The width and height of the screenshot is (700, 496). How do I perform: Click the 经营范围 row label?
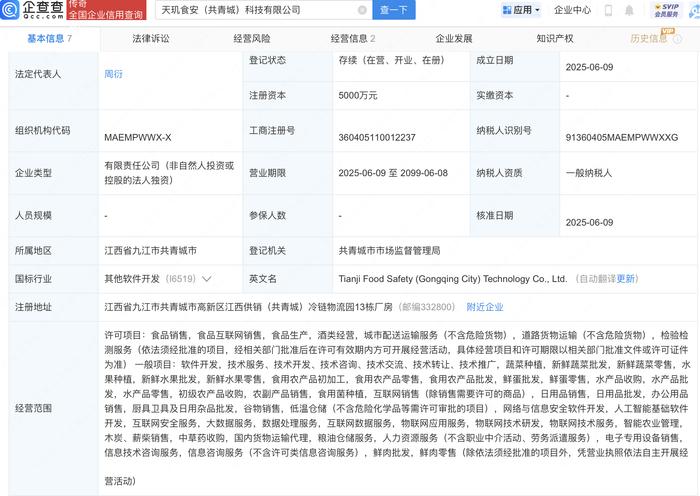[33, 408]
